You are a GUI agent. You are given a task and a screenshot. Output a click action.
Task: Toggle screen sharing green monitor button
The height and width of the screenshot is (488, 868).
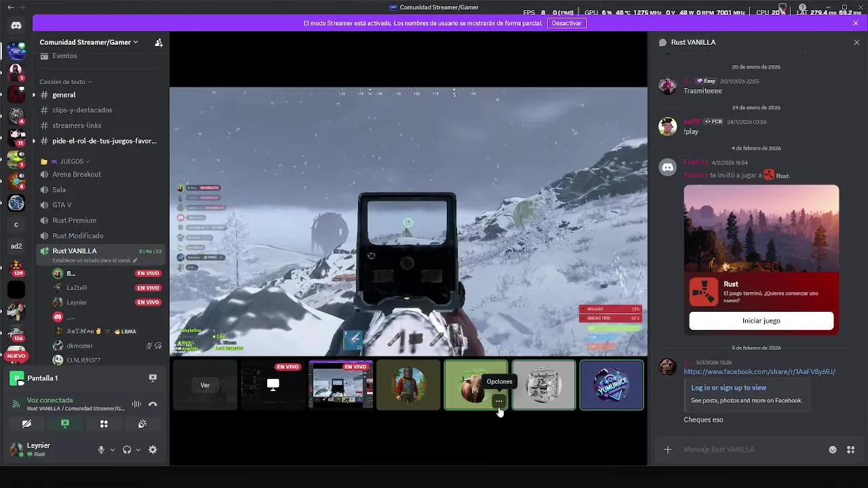tap(65, 424)
